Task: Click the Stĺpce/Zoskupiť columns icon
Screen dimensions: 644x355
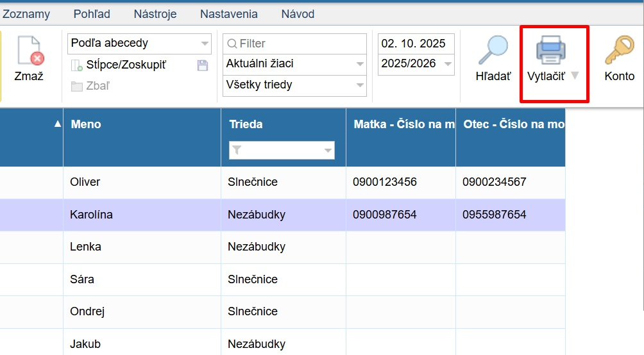Action: (x=77, y=65)
